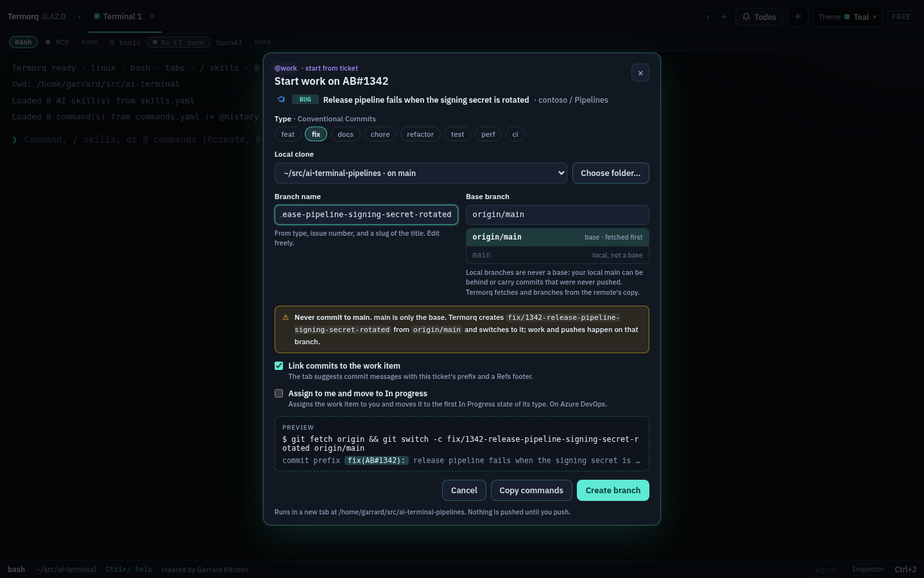Click the No CI runs pill
The height and width of the screenshot is (578, 924).
pyautogui.click(x=178, y=42)
